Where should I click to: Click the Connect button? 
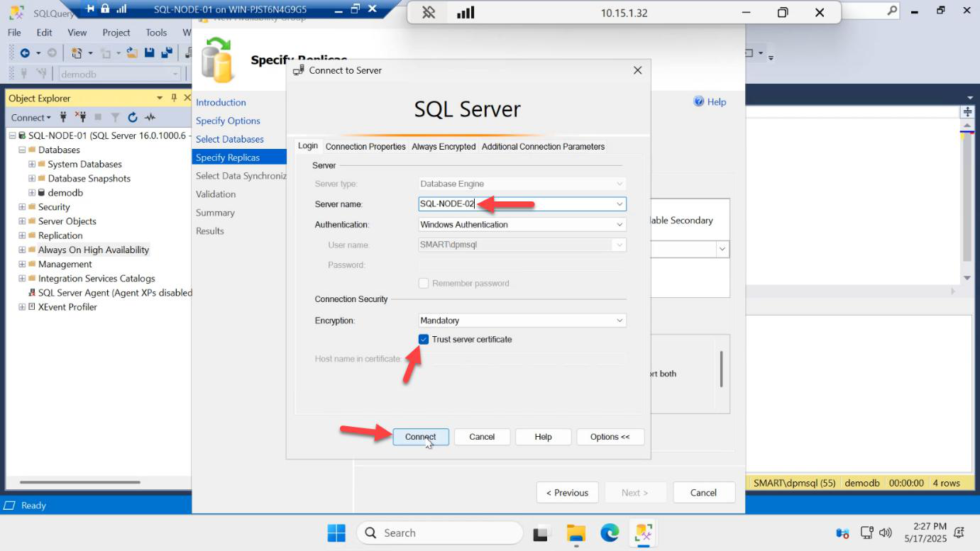(420, 437)
